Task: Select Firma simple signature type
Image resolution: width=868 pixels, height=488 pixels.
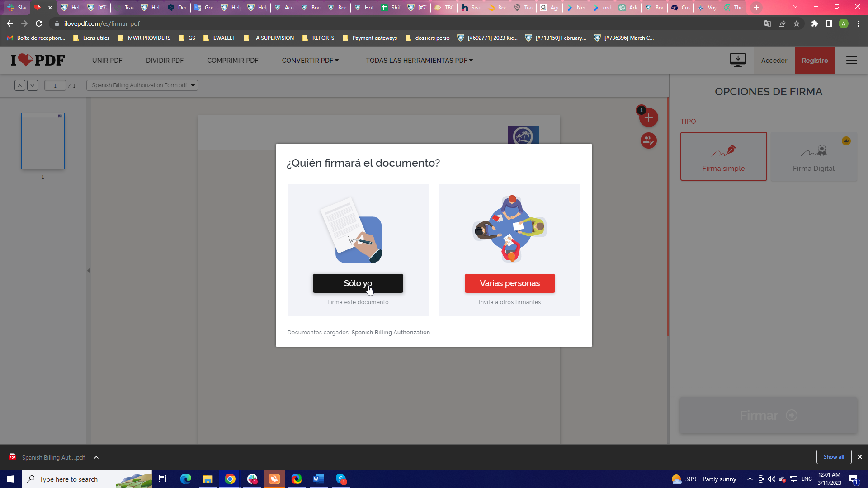Action: 723,156
